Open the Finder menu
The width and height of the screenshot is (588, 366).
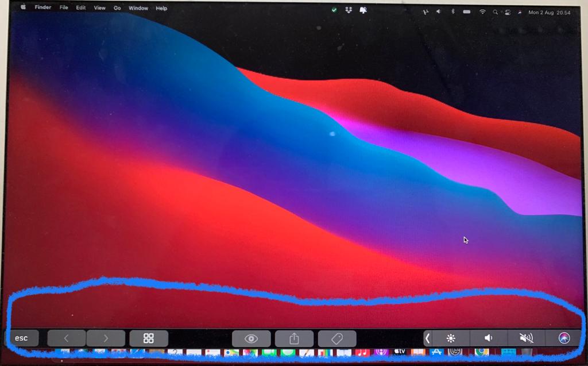point(42,7)
